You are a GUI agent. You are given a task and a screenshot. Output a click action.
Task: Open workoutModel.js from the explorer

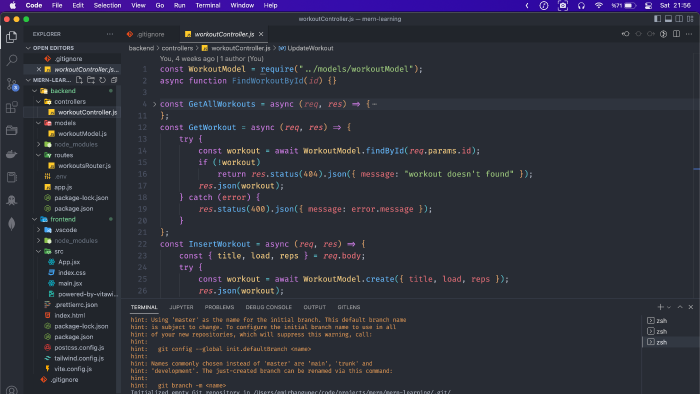82,133
